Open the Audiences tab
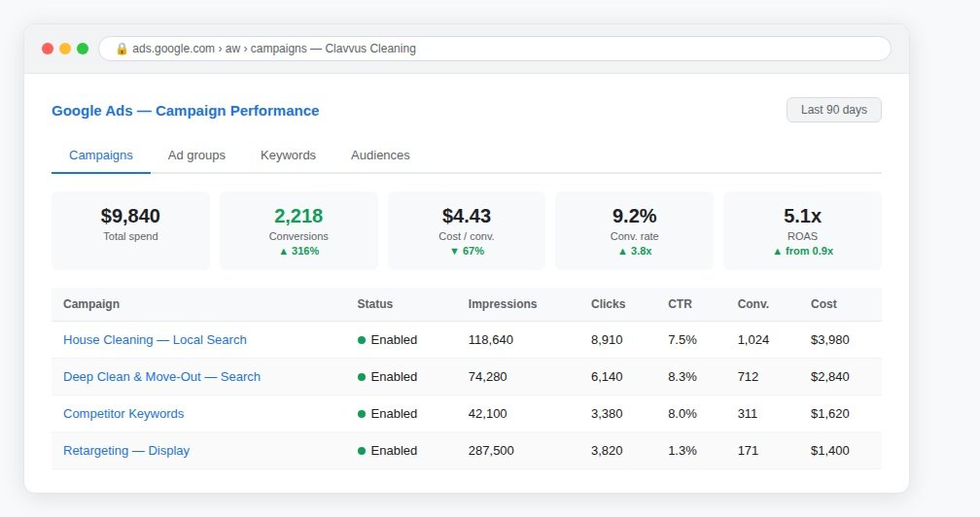The width and height of the screenshot is (980, 517). (x=380, y=155)
